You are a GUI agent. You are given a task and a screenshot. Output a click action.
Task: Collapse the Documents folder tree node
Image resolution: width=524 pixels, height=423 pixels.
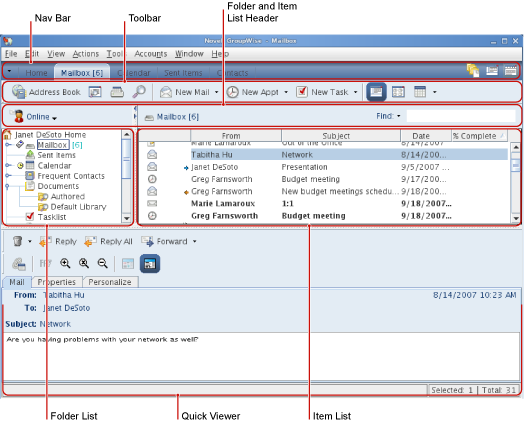pyautogui.click(x=7, y=186)
